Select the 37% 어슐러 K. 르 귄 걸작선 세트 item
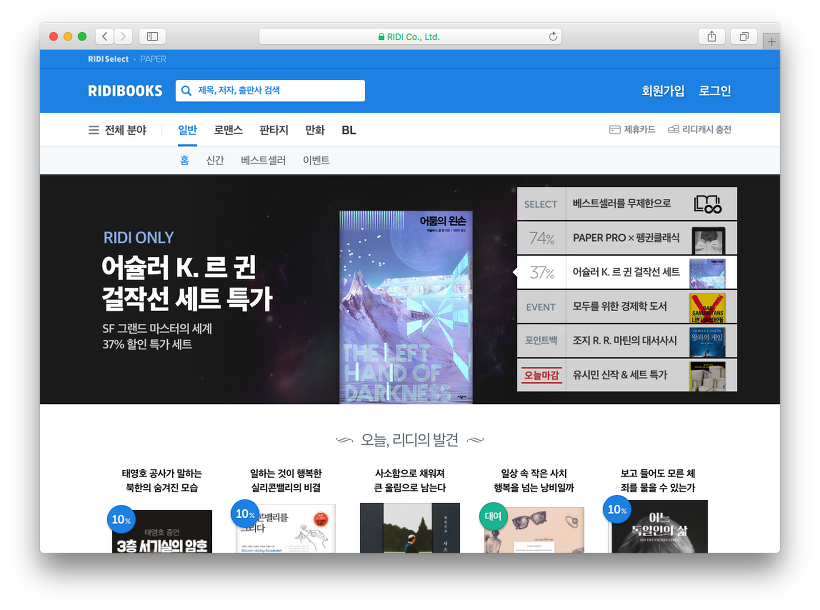This screenshot has width=820, height=610. 627,272
